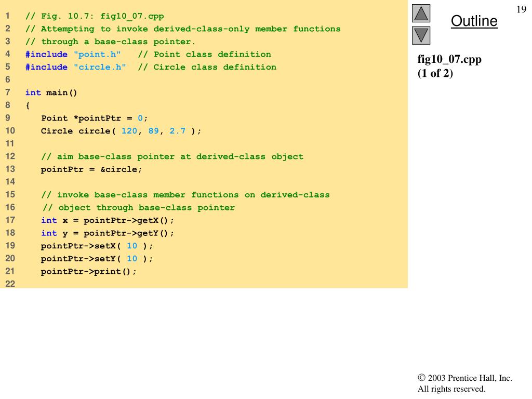Click the Circle circle constructor call
Image resolution: width=532 pixels, height=399 pixels.
click(121, 131)
